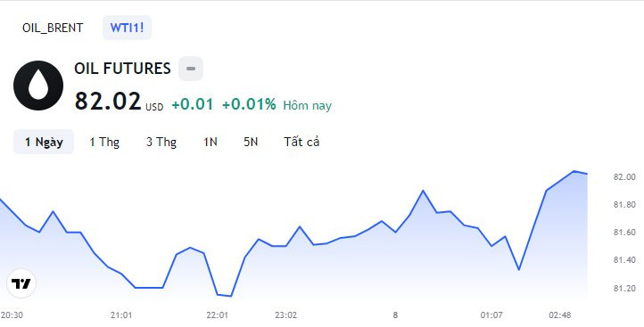The height and width of the screenshot is (327, 644).
Task: Click the chart low point near 22:01
Action: (231, 296)
